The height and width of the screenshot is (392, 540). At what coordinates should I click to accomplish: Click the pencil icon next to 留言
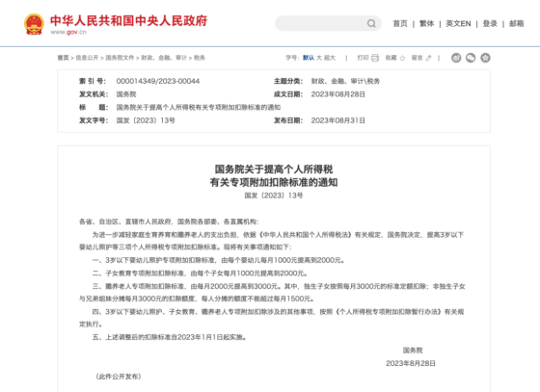[428, 58]
